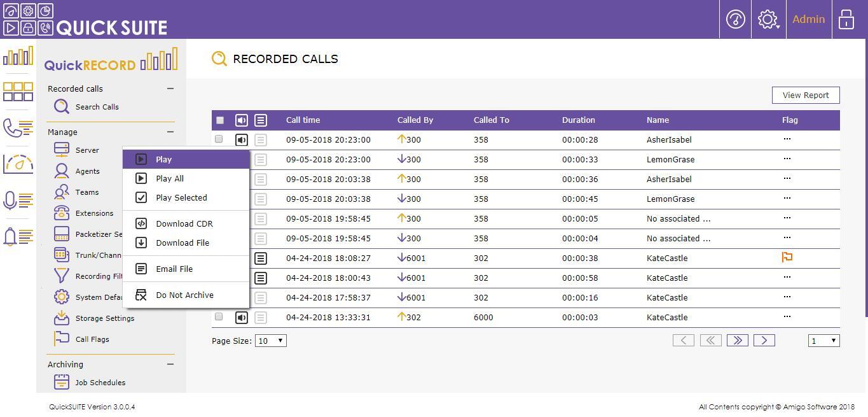Screen dimensions: 868x417
Task: Open the Admin account link
Action: click(x=808, y=19)
